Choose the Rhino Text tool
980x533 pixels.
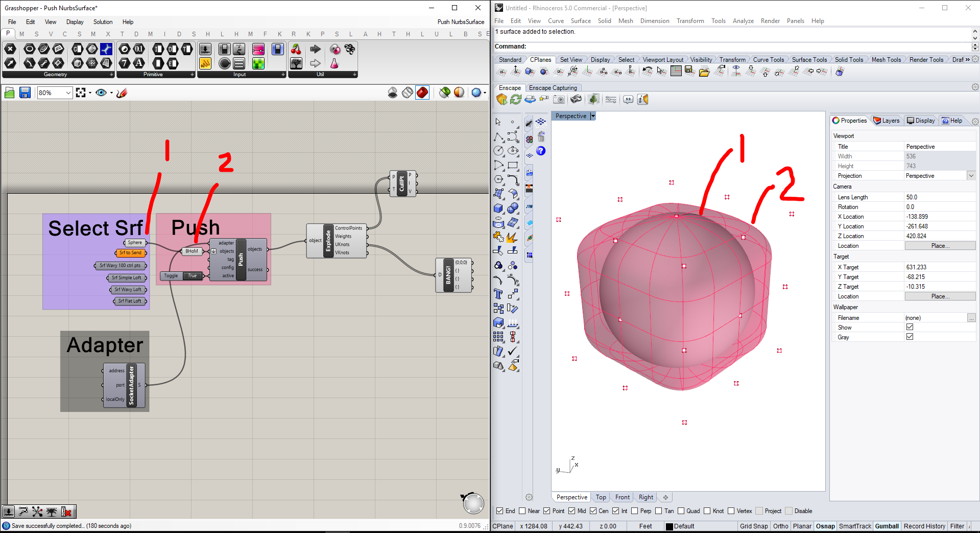[498, 294]
